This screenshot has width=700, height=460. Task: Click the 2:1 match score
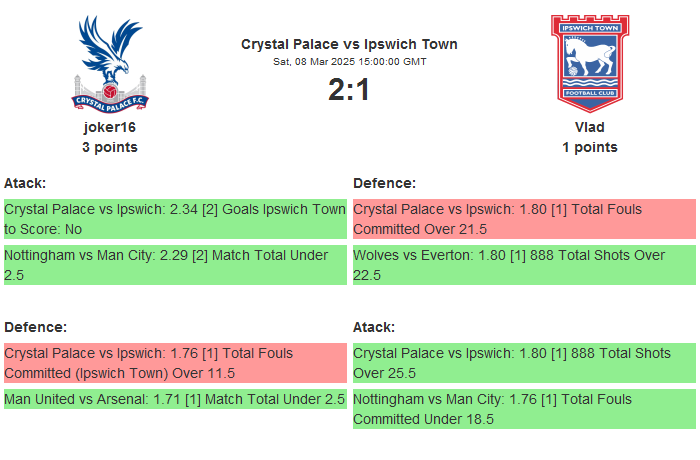pos(349,90)
